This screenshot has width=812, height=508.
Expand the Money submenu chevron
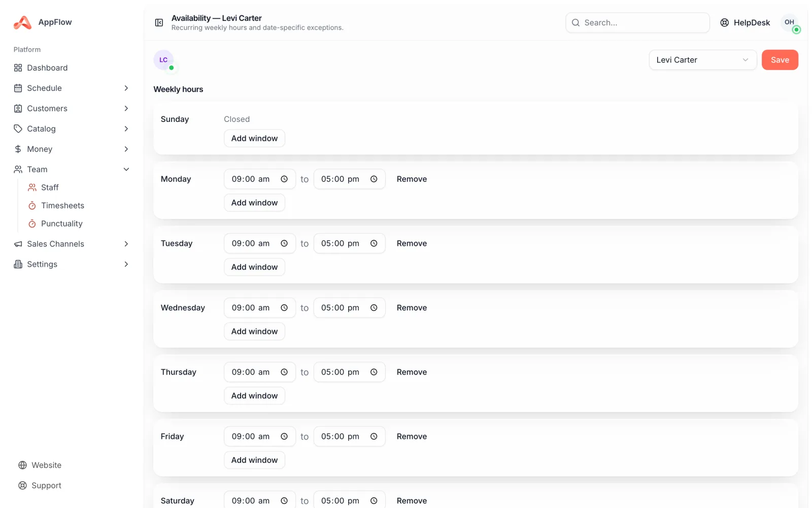[126, 149]
